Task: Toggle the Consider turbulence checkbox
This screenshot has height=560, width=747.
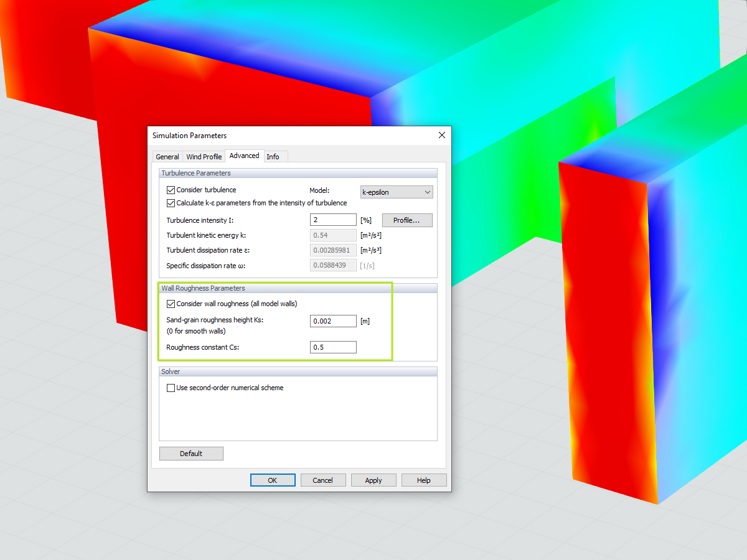Action: [x=171, y=190]
